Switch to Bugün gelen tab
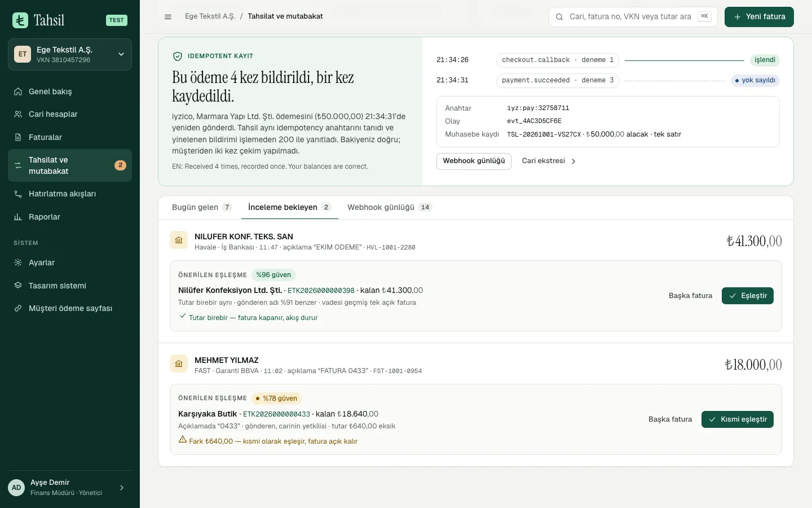Screen dimensions: 812x508 [x=202, y=207]
